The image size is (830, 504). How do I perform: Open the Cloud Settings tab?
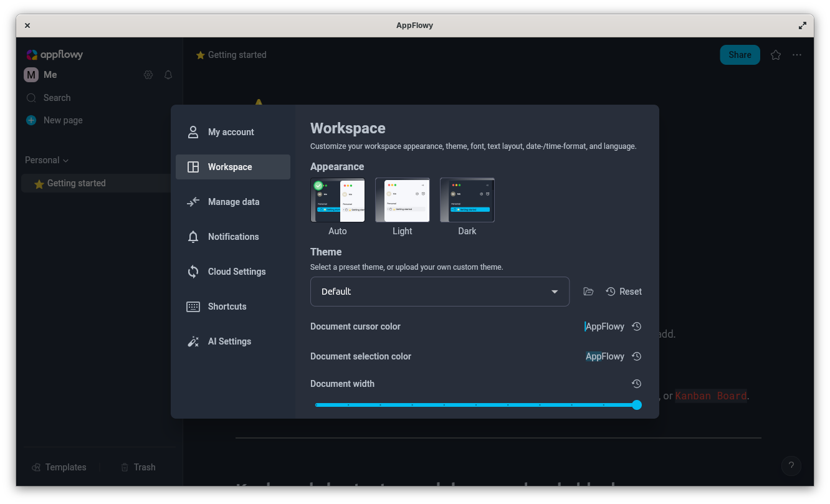[x=233, y=272]
